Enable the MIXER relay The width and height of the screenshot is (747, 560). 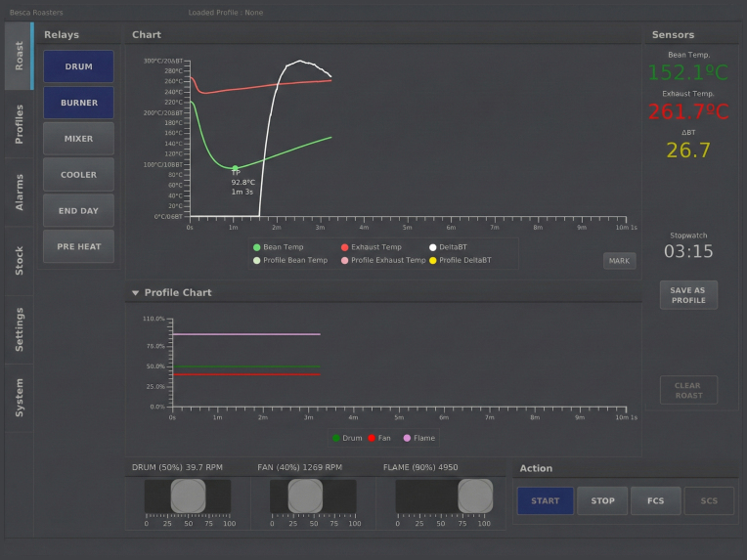coord(78,139)
